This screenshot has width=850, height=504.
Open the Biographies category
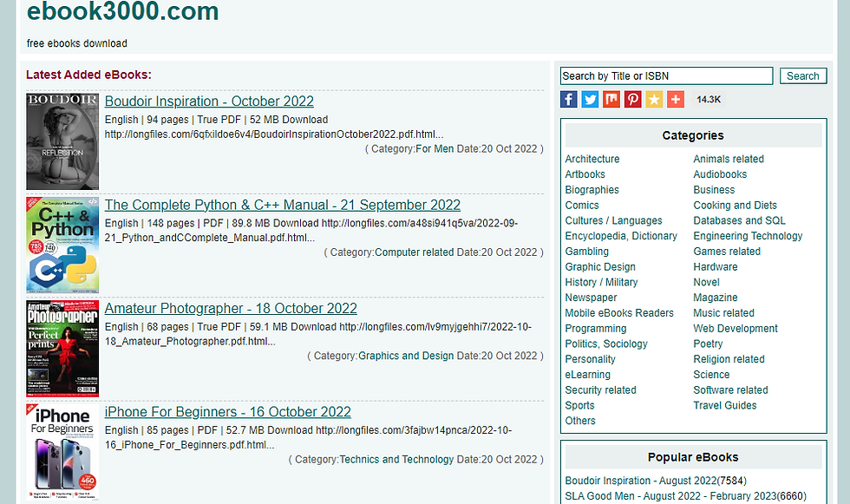click(592, 190)
